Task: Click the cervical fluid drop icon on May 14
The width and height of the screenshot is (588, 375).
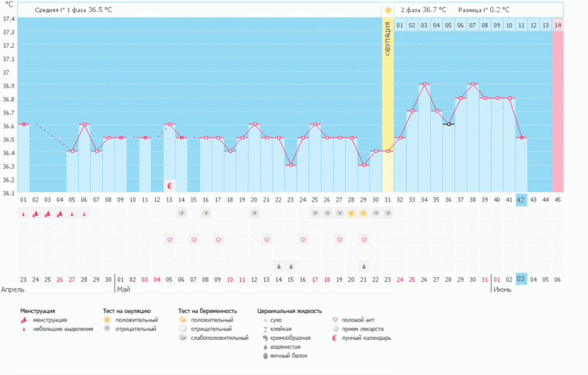Action: tap(279, 266)
